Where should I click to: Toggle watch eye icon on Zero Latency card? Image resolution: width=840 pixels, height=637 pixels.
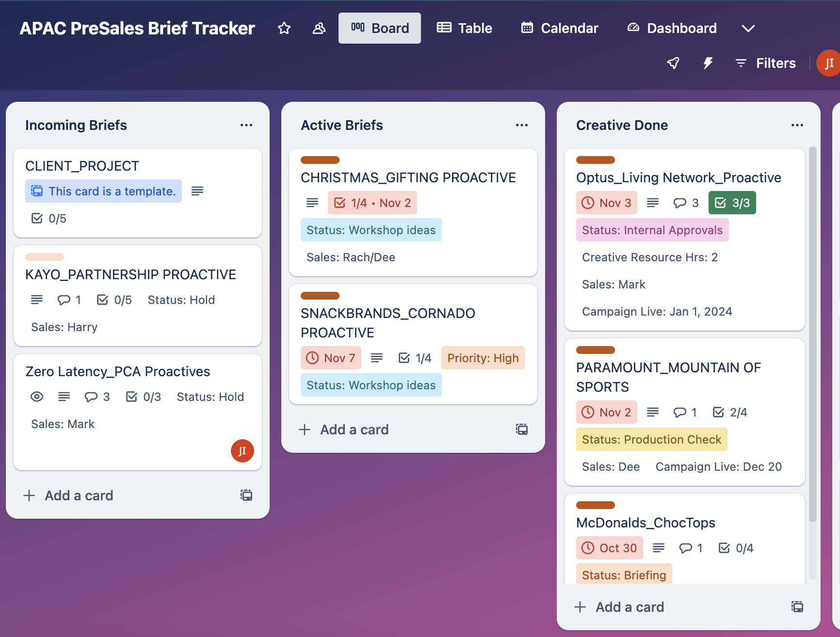click(37, 397)
